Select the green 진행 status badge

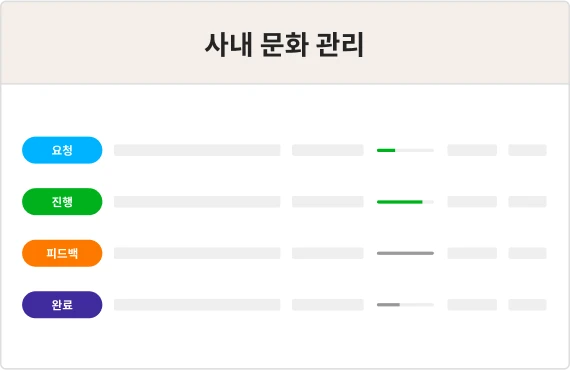pos(62,202)
